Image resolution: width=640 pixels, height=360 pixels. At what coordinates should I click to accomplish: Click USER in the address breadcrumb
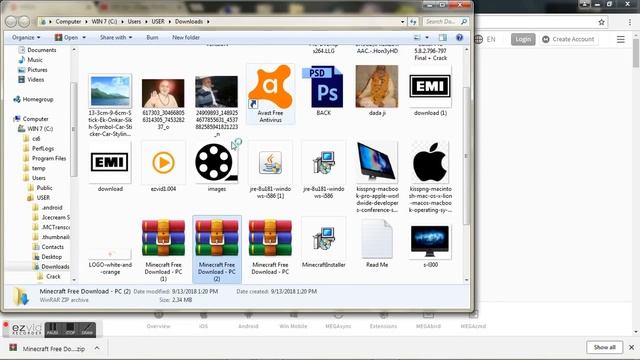(x=158, y=21)
